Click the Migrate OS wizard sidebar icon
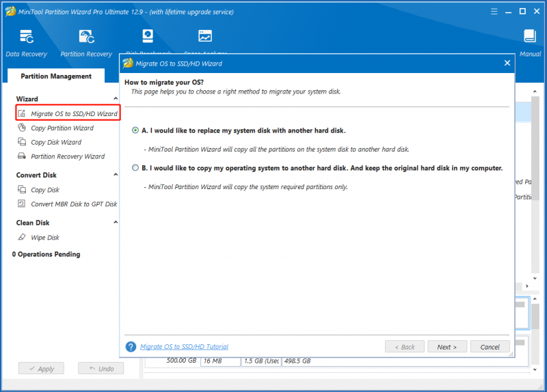The height and width of the screenshot is (392, 547). tap(22, 113)
